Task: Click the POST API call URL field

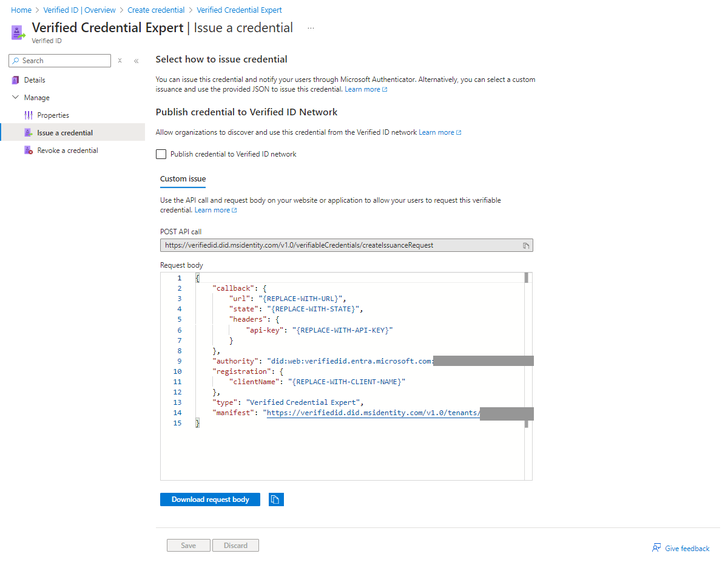Action: [x=346, y=245]
